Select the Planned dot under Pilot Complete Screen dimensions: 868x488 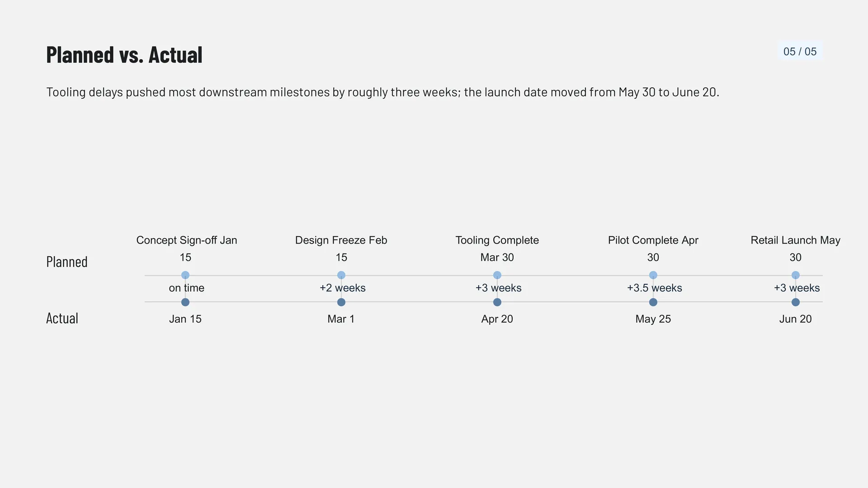point(653,275)
